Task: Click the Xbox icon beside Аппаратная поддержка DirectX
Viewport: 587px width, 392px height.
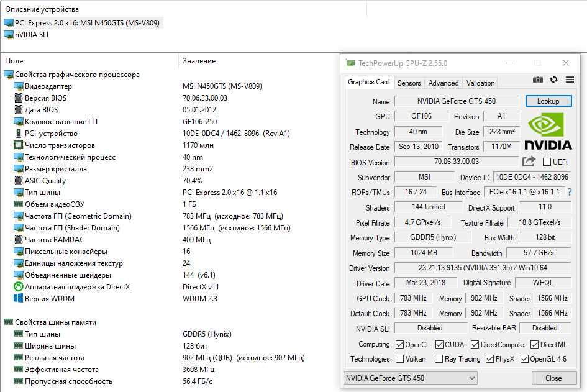Action: (x=19, y=287)
